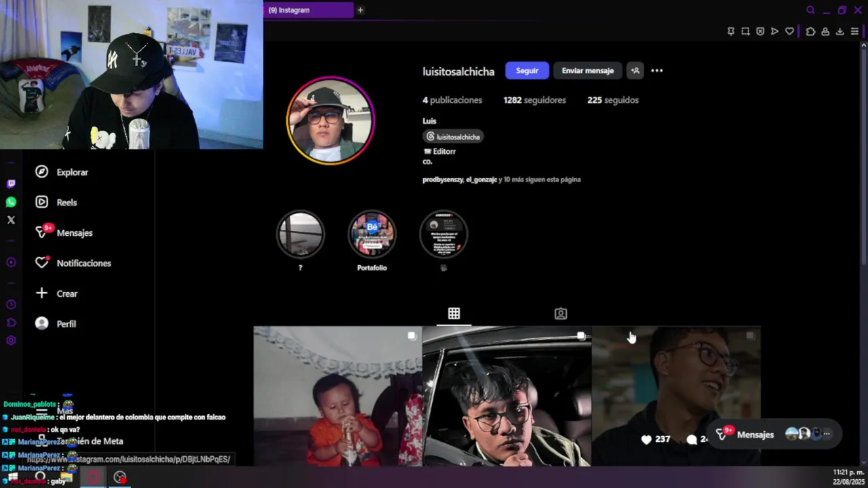Click the three-dot icon in Mensajes bar
Viewport: 868px width, 488px height.
tap(827, 434)
